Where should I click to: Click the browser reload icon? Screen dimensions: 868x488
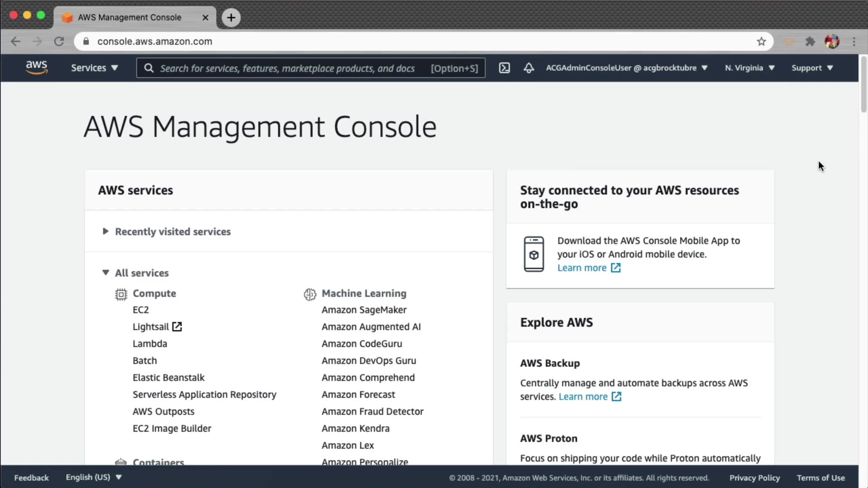(59, 42)
